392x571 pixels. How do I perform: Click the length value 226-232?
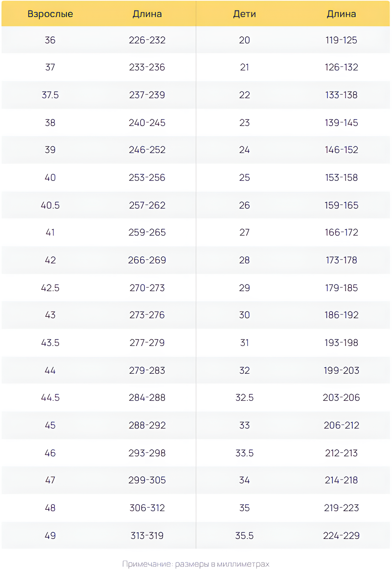(x=147, y=40)
